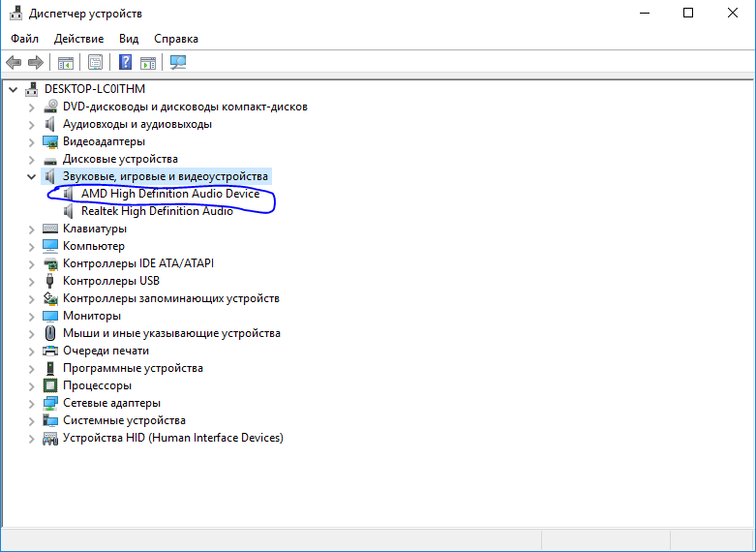Select the DESKTOP-LC0ITHM computer name
The height and width of the screenshot is (552, 756).
point(95,89)
